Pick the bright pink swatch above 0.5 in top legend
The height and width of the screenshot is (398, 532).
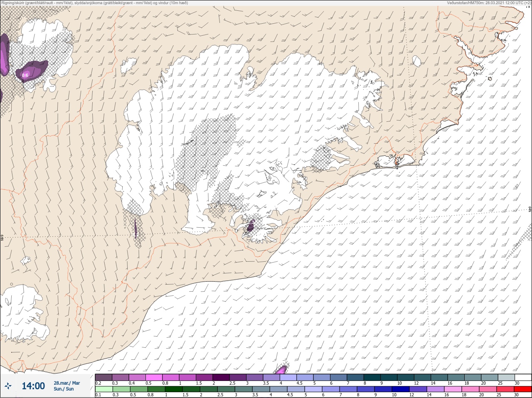click(x=154, y=377)
